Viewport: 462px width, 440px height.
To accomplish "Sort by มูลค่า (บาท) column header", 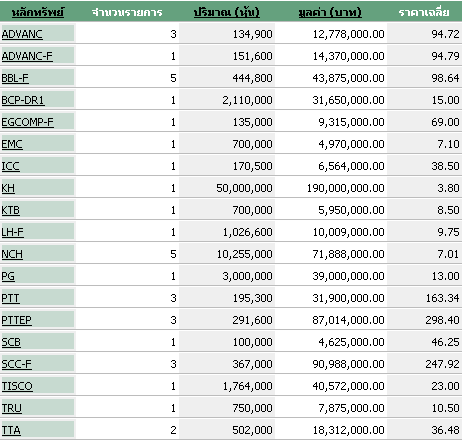I will coord(330,12).
